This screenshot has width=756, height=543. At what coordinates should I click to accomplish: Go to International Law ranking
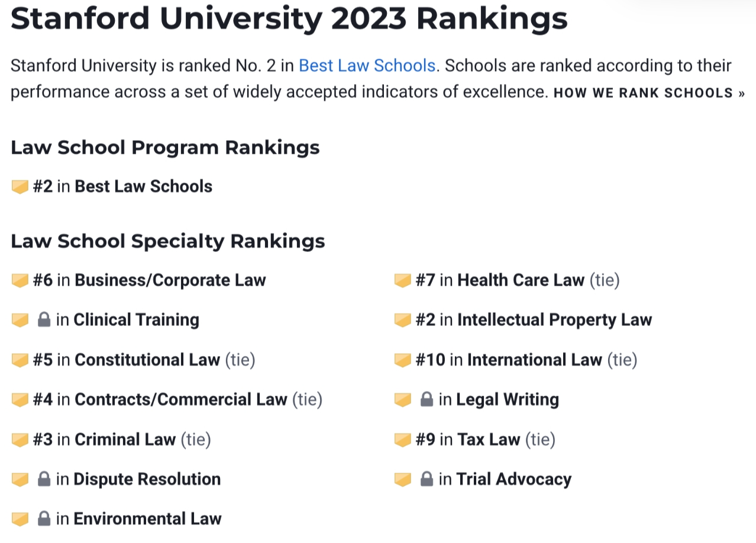tap(534, 360)
